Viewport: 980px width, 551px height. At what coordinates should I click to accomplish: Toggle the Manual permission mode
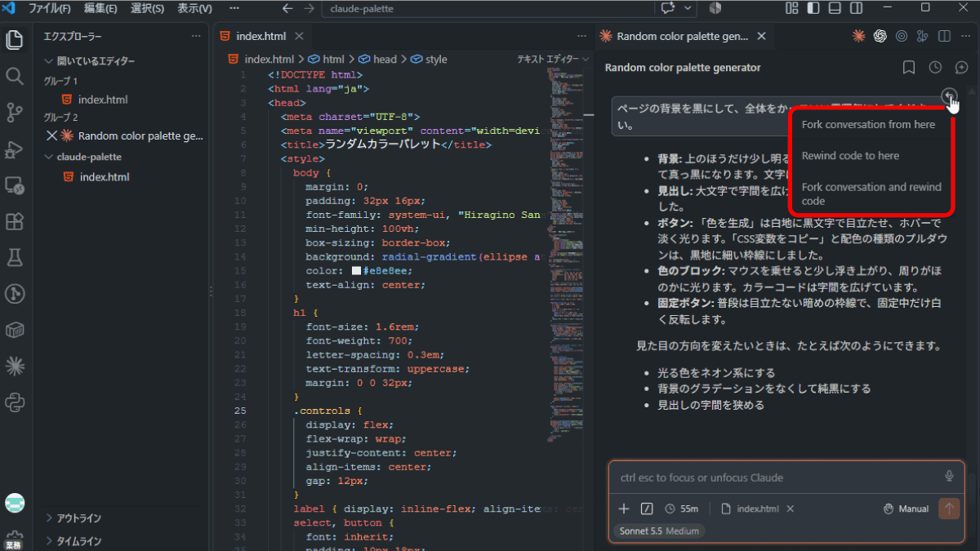[x=906, y=509]
